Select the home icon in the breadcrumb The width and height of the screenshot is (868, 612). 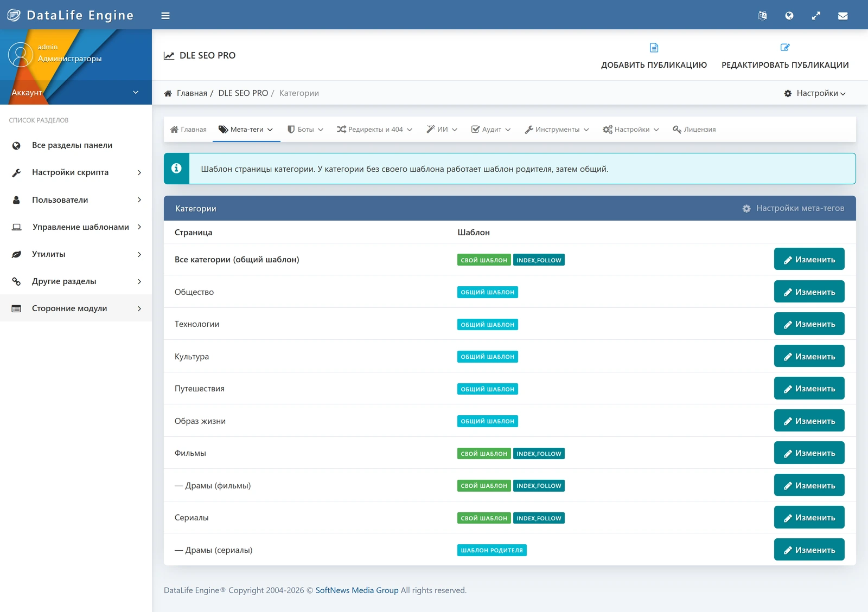click(168, 93)
